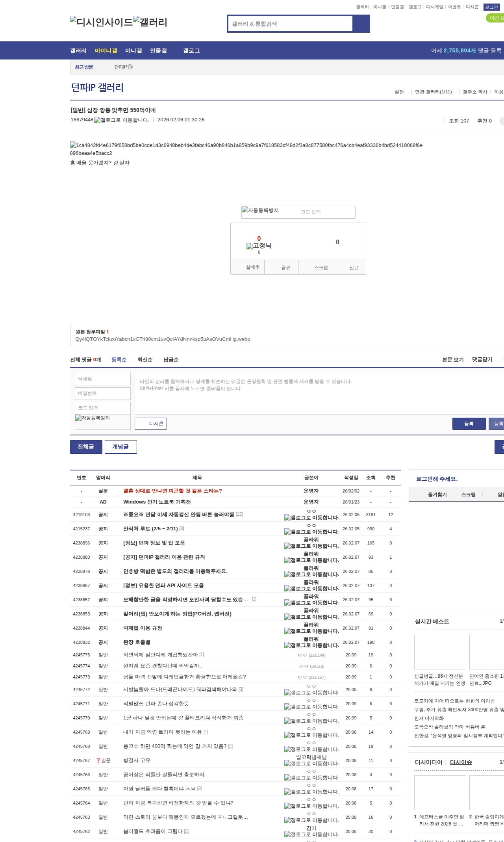The width and height of the screenshot is (504, 842).
Task: Open the 디시콘 emoticon picker
Action: [x=151, y=424]
